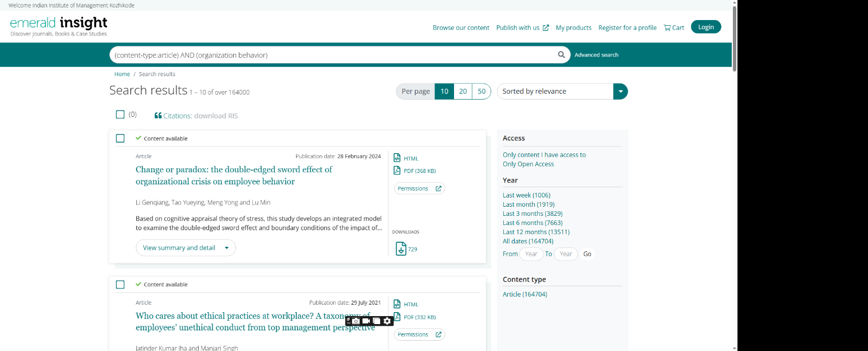Show 20 results per page

tap(463, 92)
